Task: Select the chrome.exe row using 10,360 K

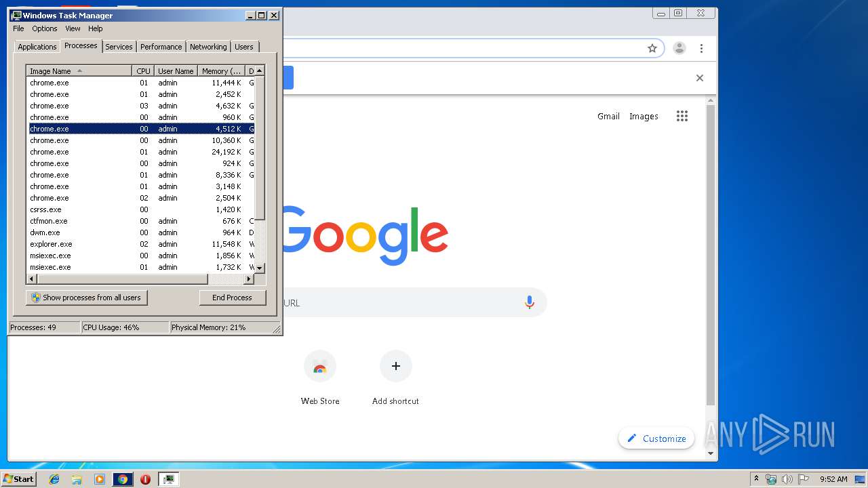Action: (140, 140)
